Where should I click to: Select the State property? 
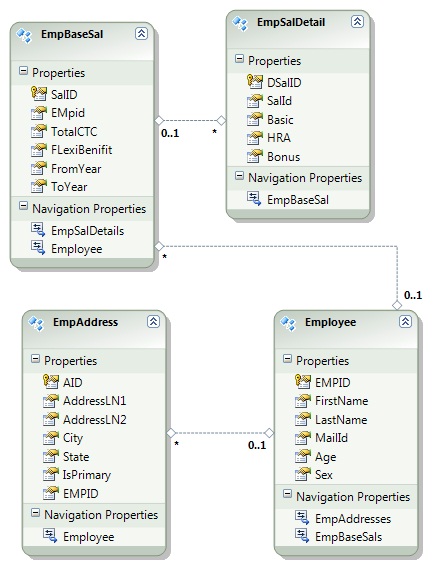76,456
